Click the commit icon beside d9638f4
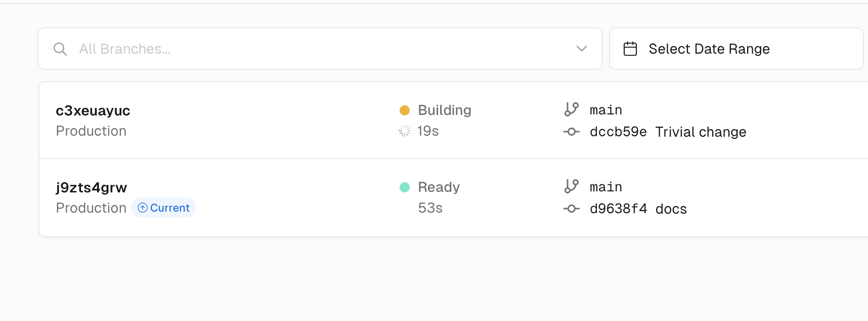This screenshot has height=321, width=868. point(572,209)
